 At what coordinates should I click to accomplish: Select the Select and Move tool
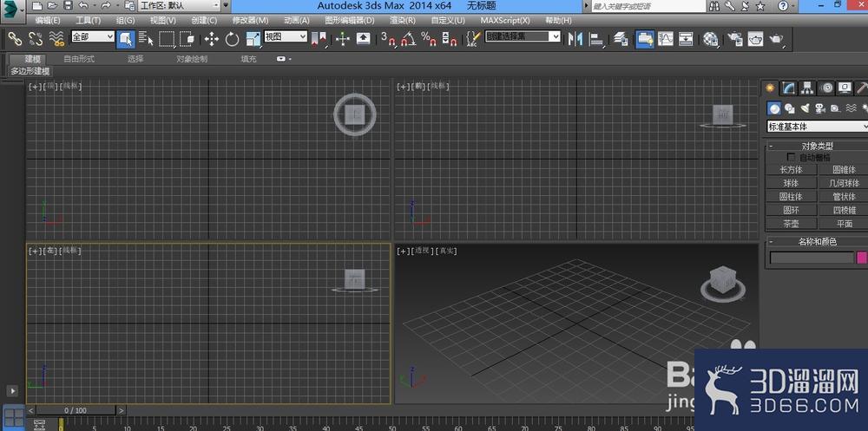click(212, 39)
